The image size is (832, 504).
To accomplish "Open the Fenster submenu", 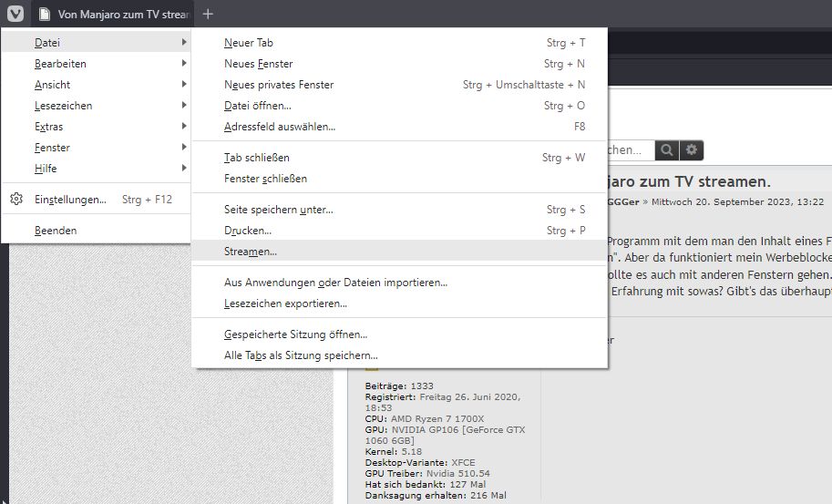I will 52,148.
